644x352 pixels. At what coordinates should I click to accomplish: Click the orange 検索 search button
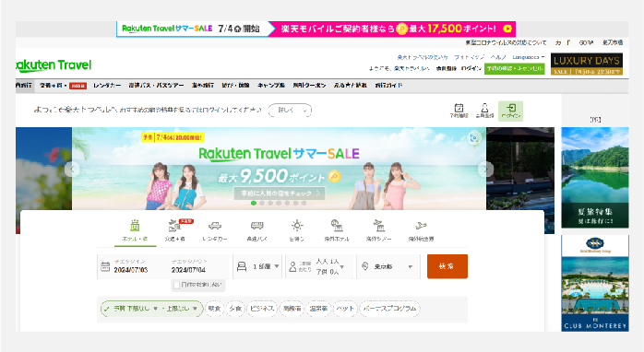coord(447,266)
